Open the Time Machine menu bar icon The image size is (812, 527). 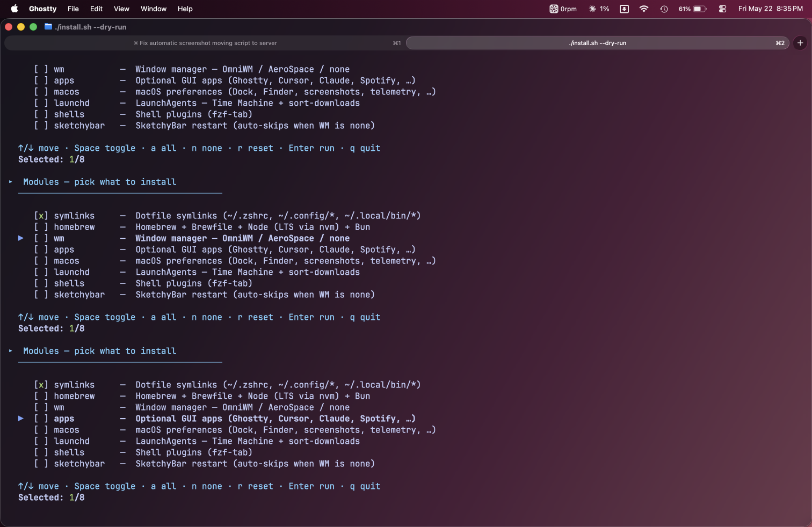point(664,9)
